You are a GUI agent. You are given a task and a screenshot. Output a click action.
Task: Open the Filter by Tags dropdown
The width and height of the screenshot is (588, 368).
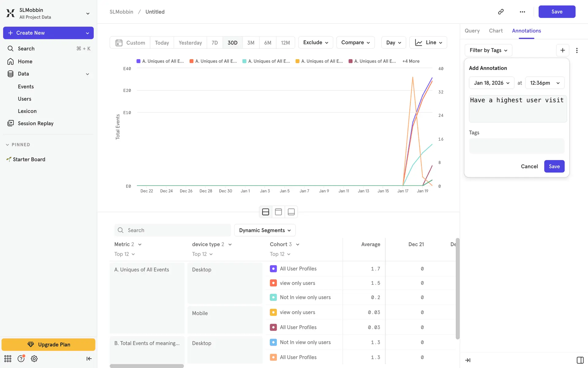click(488, 50)
